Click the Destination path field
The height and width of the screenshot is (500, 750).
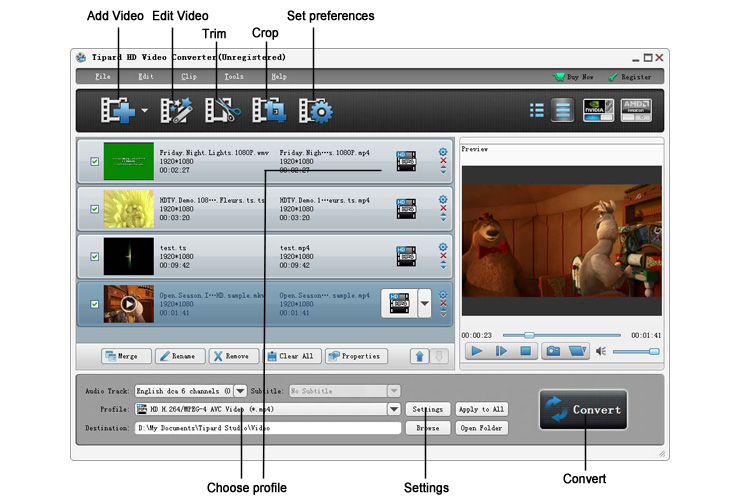268,428
